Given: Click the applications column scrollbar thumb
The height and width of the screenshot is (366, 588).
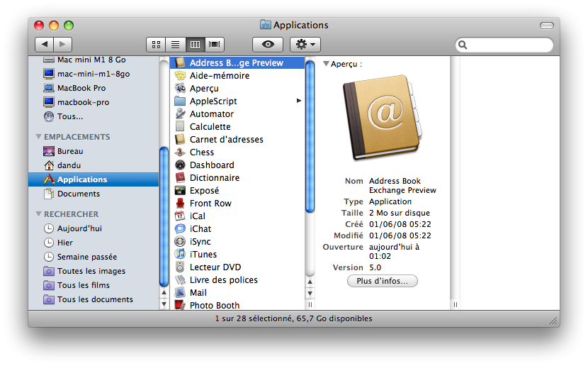Looking at the screenshot, I should (x=310, y=137).
